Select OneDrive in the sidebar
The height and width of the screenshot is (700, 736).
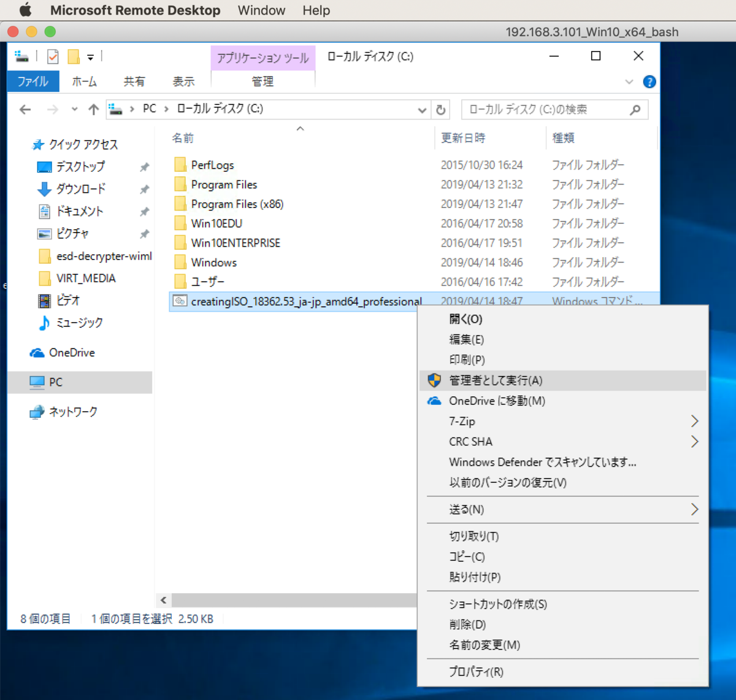pos(72,353)
